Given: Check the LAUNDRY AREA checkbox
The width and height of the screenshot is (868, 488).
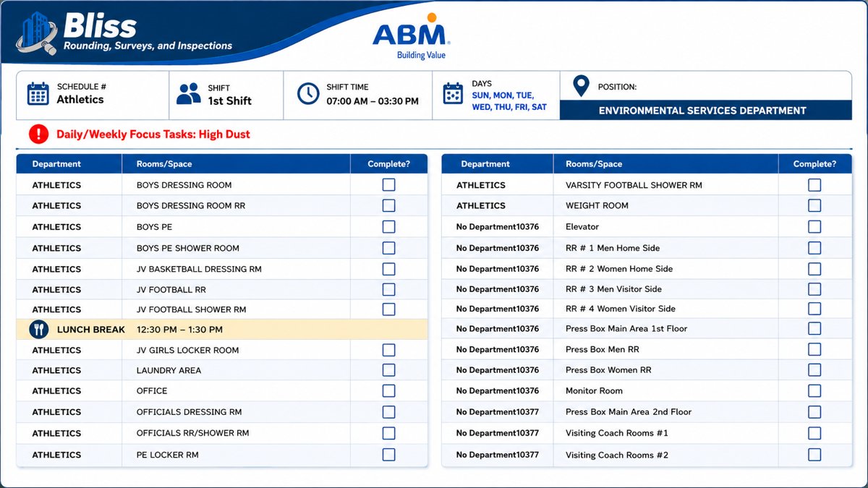Looking at the screenshot, I should pos(388,370).
